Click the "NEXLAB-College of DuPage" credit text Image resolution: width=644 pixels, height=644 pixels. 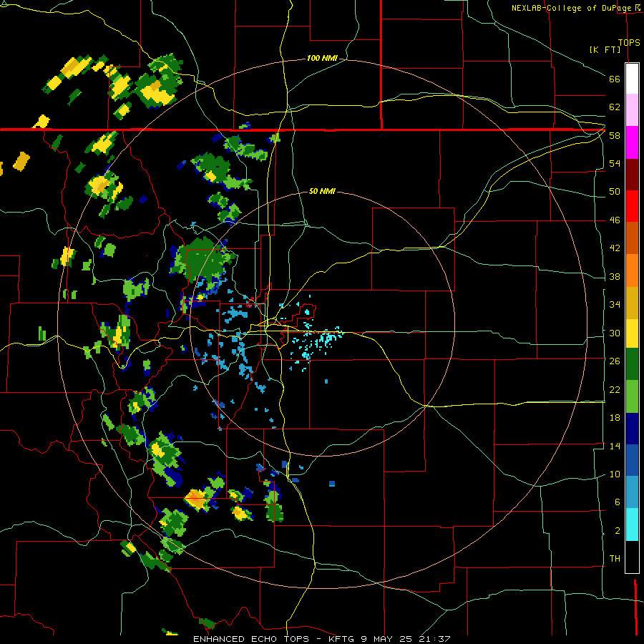pyautogui.click(x=571, y=8)
